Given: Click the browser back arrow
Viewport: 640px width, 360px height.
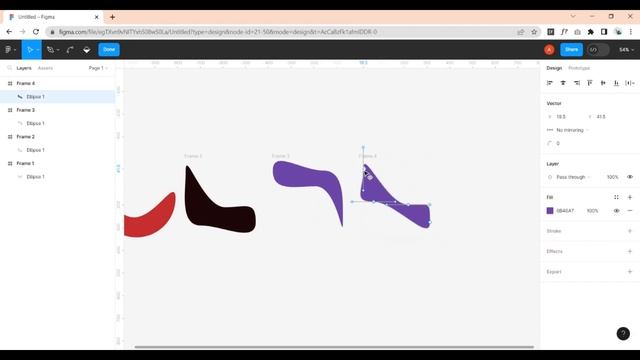Looking at the screenshot, I should 9,32.
